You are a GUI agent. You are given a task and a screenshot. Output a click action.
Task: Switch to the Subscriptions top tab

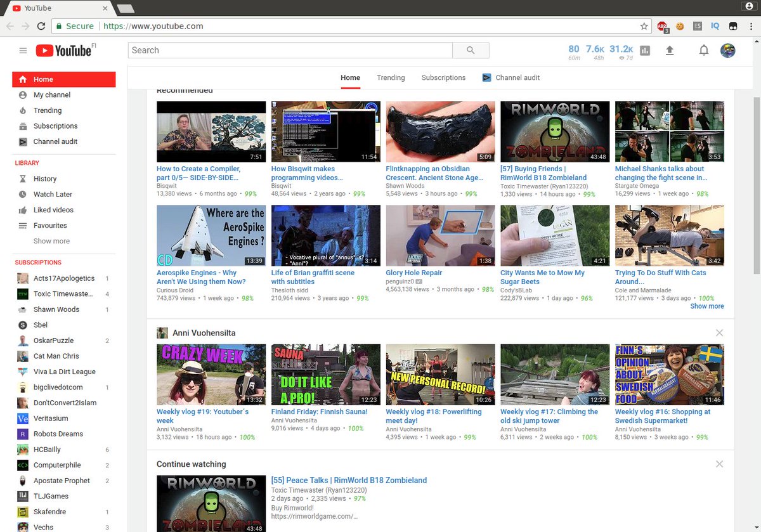point(443,77)
